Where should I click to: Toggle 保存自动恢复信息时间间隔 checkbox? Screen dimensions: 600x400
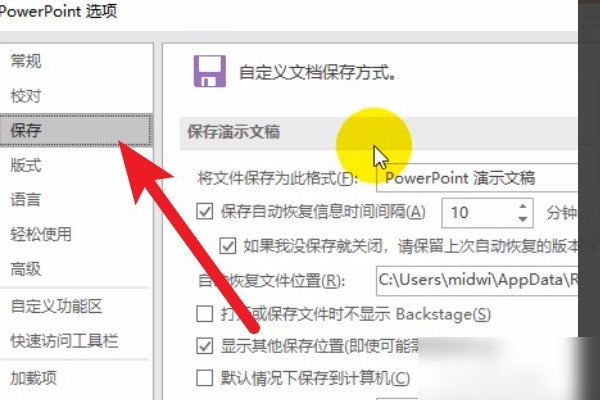click(205, 211)
